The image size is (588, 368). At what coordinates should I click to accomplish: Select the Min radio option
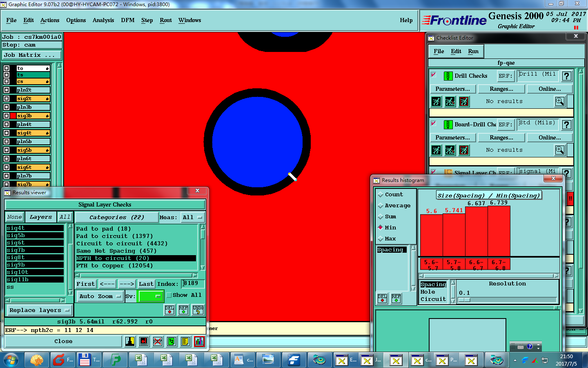(x=381, y=228)
